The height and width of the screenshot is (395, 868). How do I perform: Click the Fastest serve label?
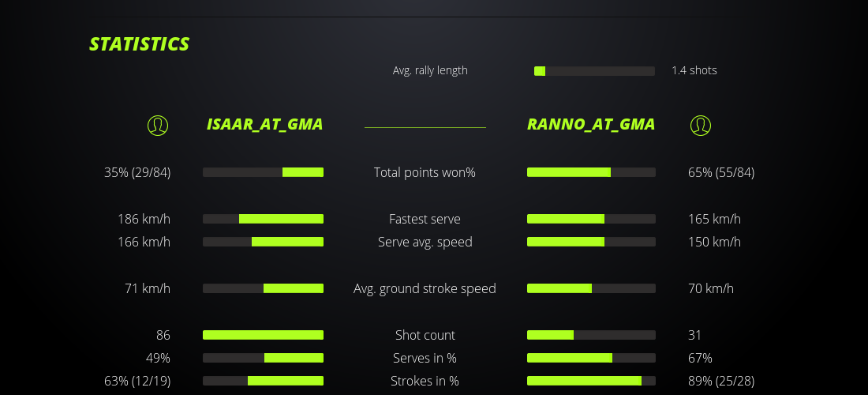click(x=425, y=219)
